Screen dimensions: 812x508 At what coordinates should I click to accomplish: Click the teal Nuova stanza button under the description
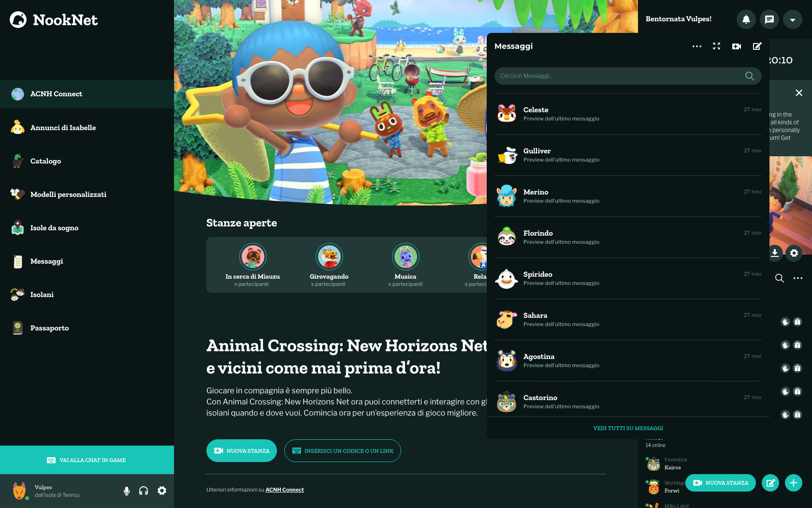click(242, 451)
